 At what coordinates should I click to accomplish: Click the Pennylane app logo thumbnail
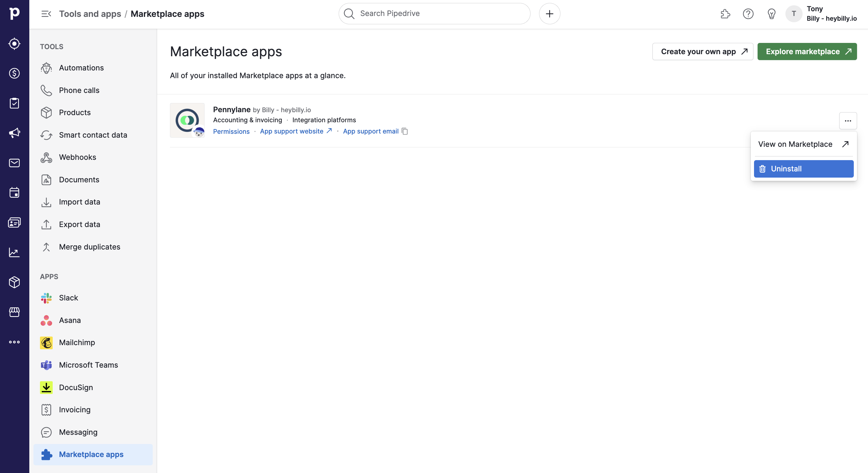click(187, 120)
